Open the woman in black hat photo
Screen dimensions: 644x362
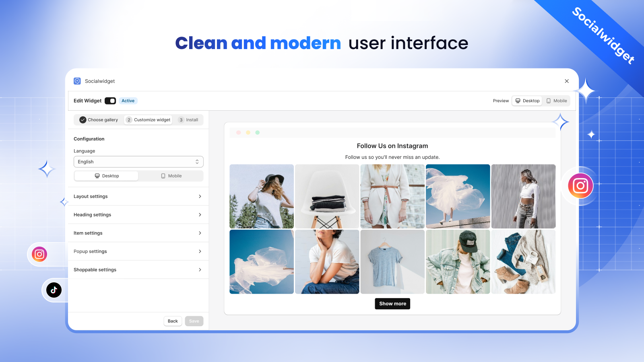[x=262, y=196]
